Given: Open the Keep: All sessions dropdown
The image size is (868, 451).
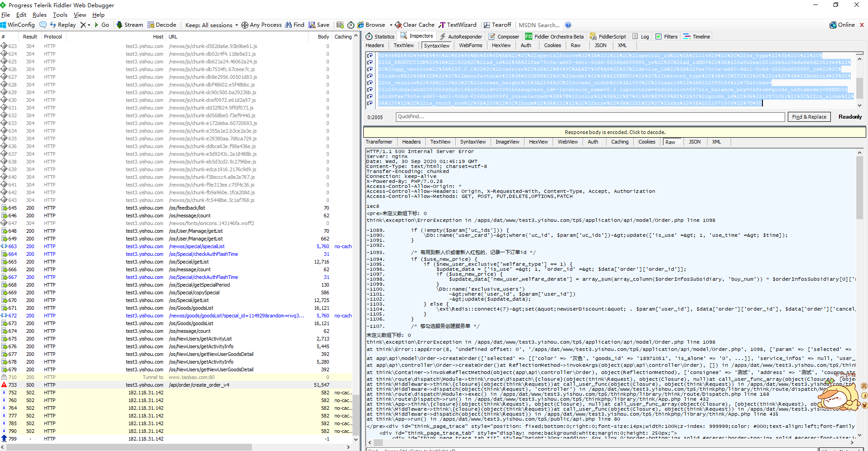Looking at the screenshot, I should tap(212, 25).
